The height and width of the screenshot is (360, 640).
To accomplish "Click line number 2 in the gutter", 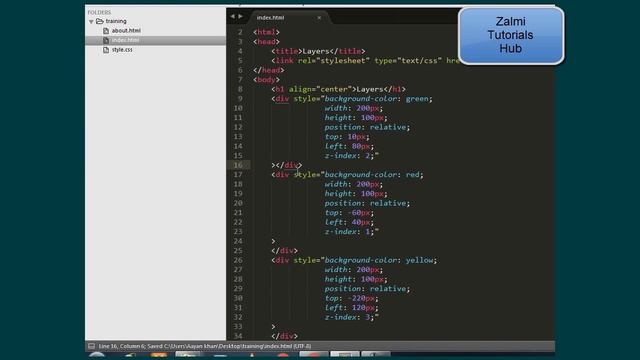I will pos(240,32).
